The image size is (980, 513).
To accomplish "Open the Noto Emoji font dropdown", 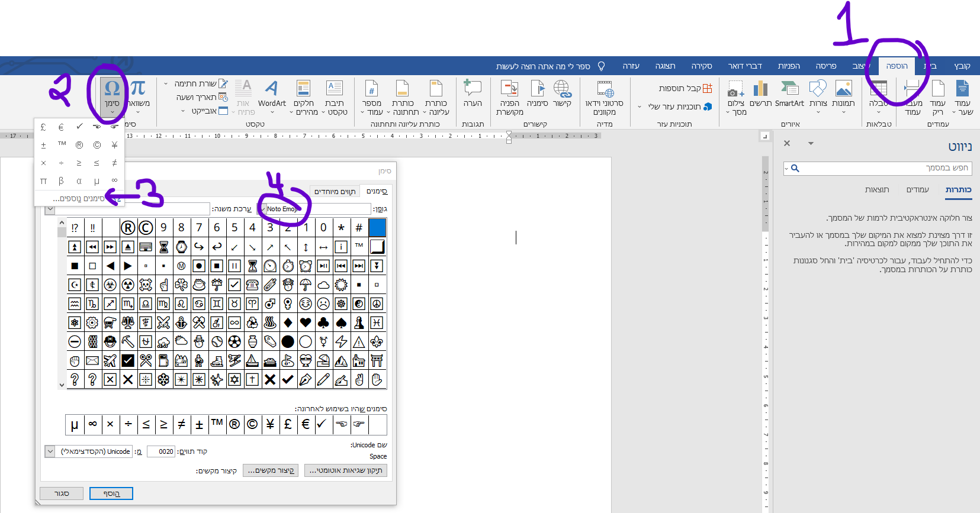I will coord(261,209).
